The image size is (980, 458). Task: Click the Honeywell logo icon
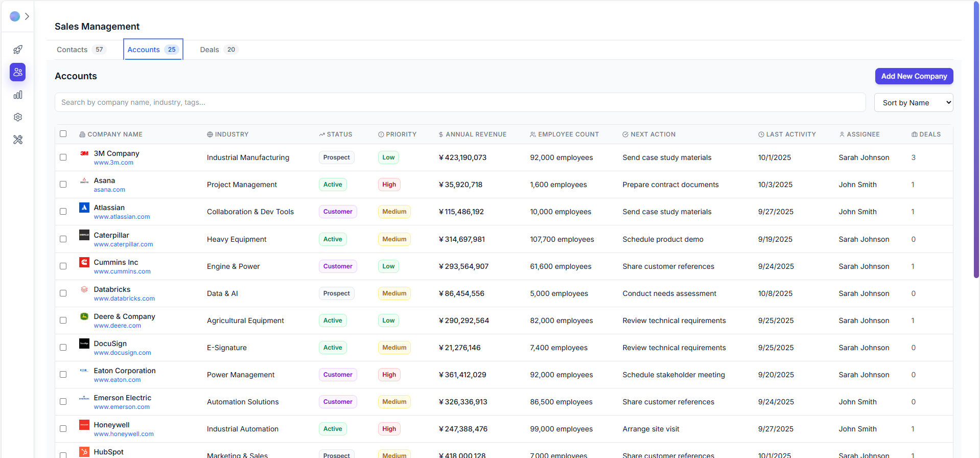pos(84,425)
